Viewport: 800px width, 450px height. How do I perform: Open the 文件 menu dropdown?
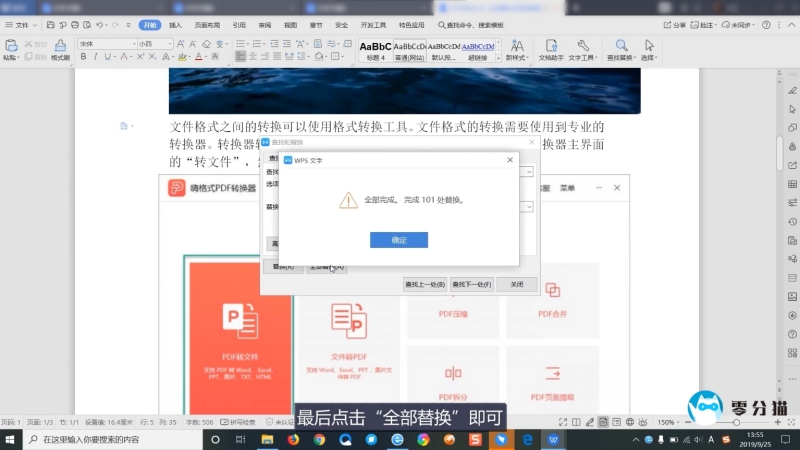tap(24, 23)
